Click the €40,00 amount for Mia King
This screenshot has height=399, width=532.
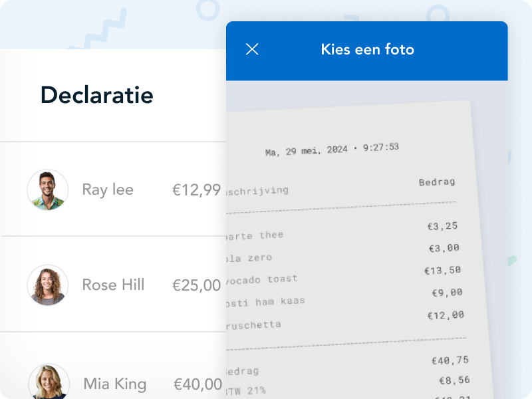pos(198,384)
